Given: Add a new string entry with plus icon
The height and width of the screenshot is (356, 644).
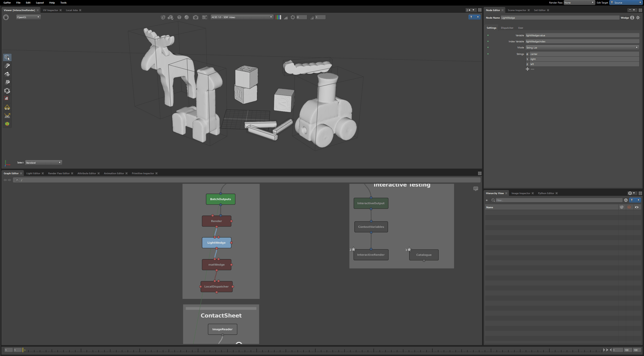Looking at the screenshot, I should coord(527,69).
